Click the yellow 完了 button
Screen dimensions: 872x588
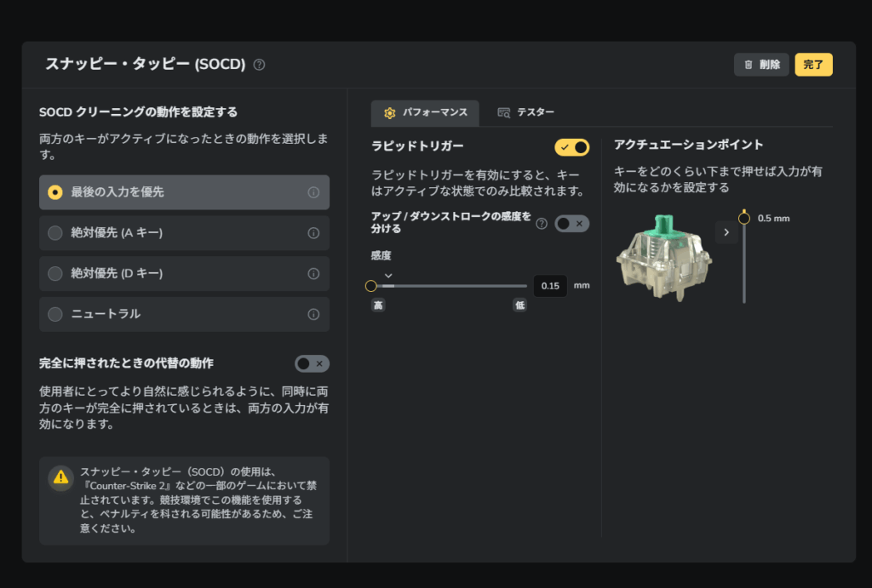click(813, 65)
